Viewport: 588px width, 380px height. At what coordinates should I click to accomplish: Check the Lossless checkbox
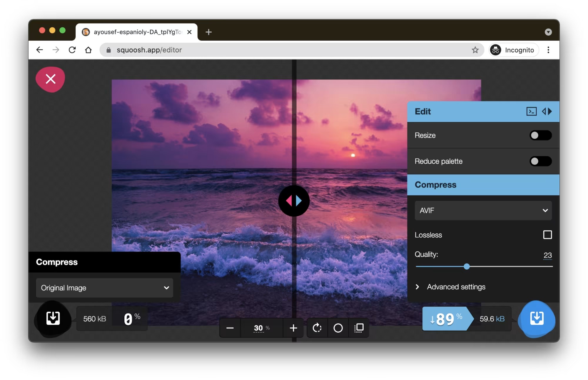click(x=547, y=235)
